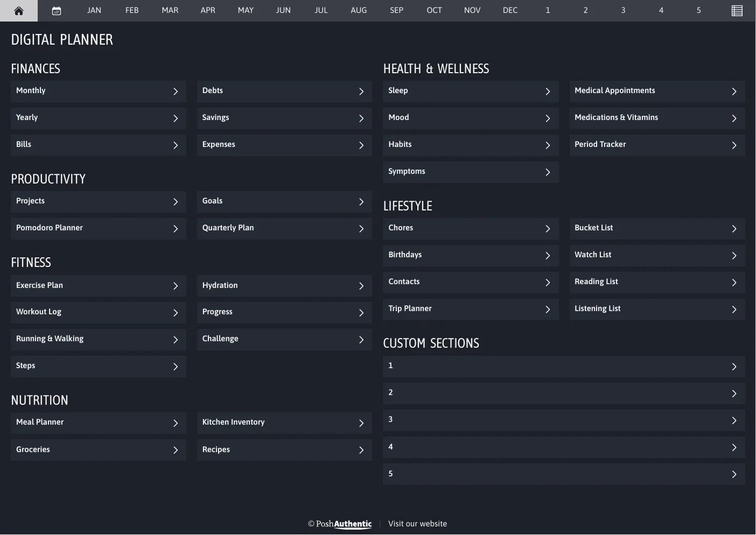This screenshot has height=535, width=756.
Task: Open the Reading List
Action: (657, 283)
